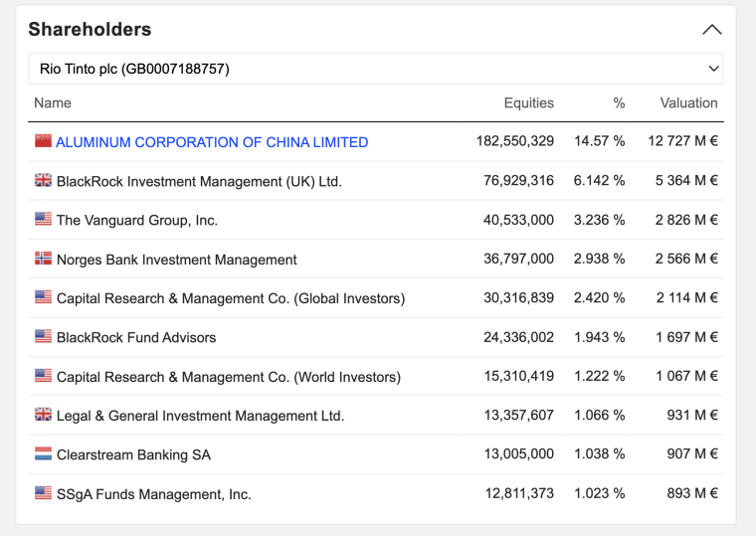Select Norges Bank Investment Management name

click(176, 260)
